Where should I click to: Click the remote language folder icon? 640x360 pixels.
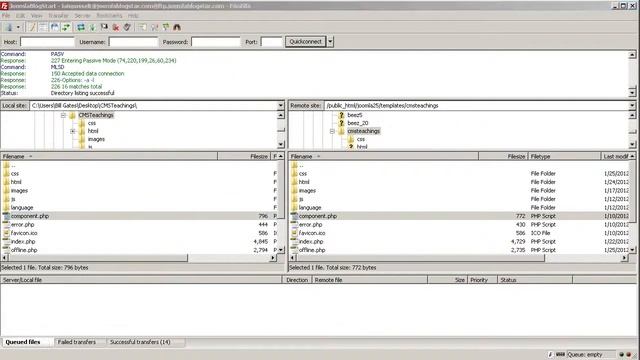click(x=294, y=207)
